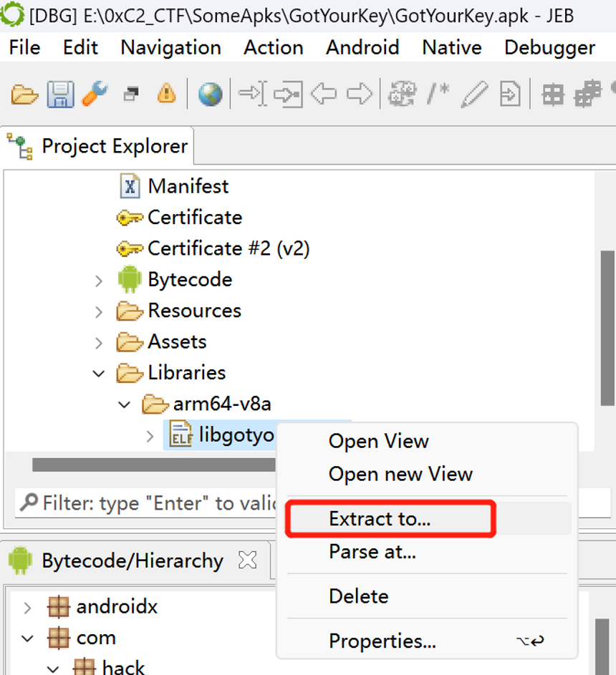Expand the Resources folder node
The width and height of the screenshot is (616, 675).
[x=98, y=311]
